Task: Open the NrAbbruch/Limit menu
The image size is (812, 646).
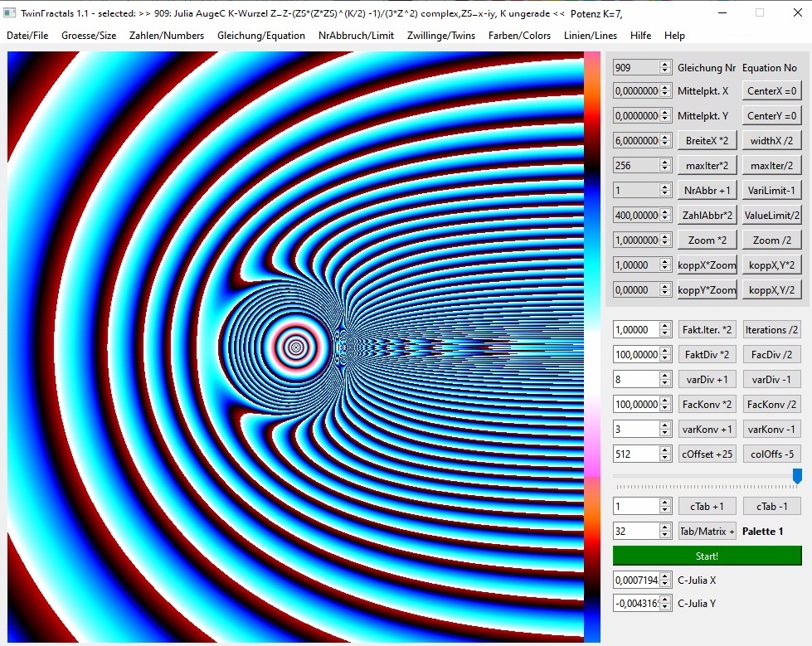Action: [357, 35]
